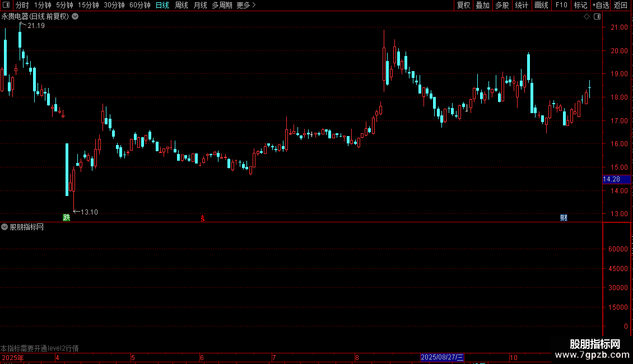The height and width of the screenshot is (364, 633).
Task: Expand the 股朋指标网 indicator dropdown
Action: 4,227
